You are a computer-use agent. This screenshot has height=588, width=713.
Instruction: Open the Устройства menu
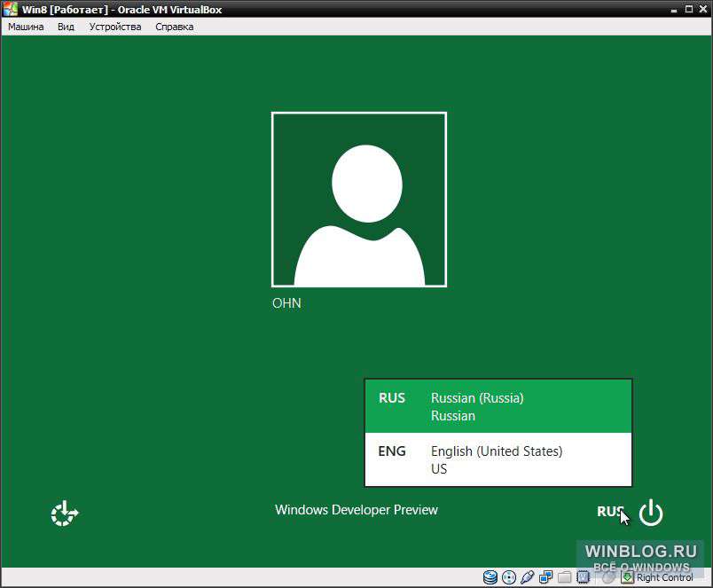click(x=115, y=27)
